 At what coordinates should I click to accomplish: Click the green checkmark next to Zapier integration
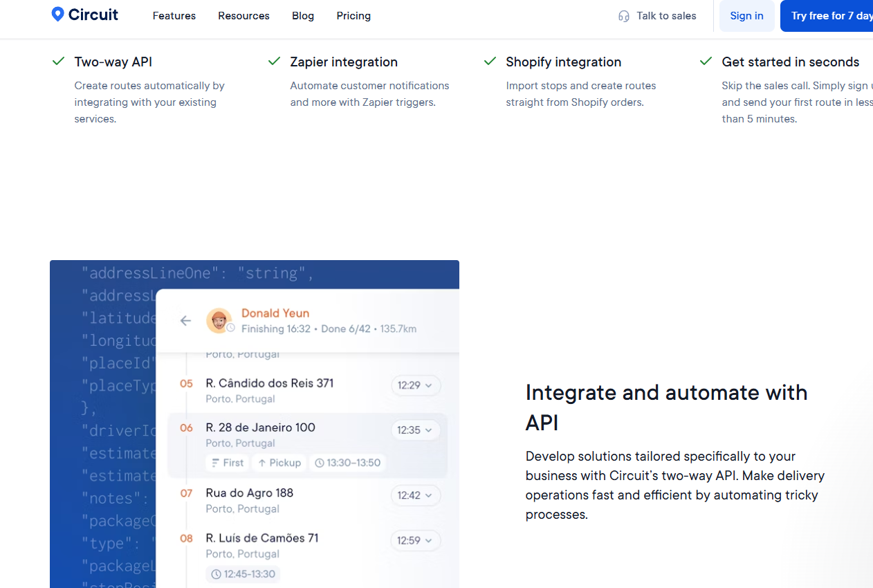275,62
